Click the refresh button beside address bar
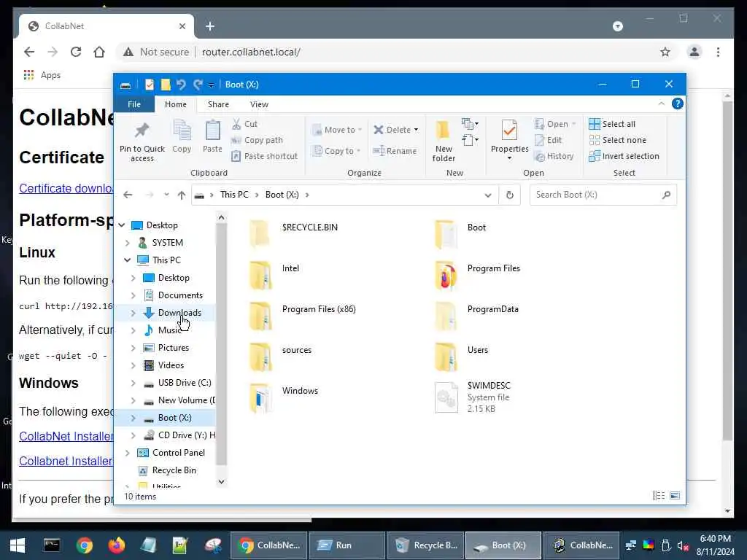Screen dimensions: 747x560 point(510,195)
